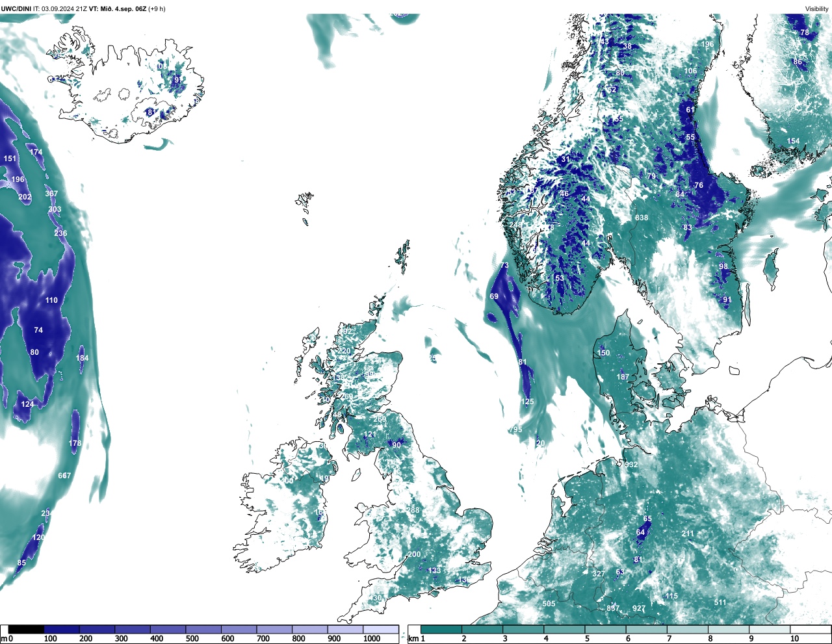Click the 288 value over England
This screenshot has height=644, width=832.
tap(413, 510)
